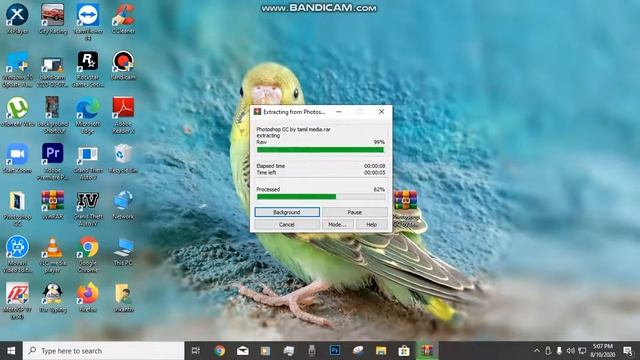Open the Windows Start menu
Image resolution: width=640 pixels, height=360 pixels.
(x=11, y=351)
